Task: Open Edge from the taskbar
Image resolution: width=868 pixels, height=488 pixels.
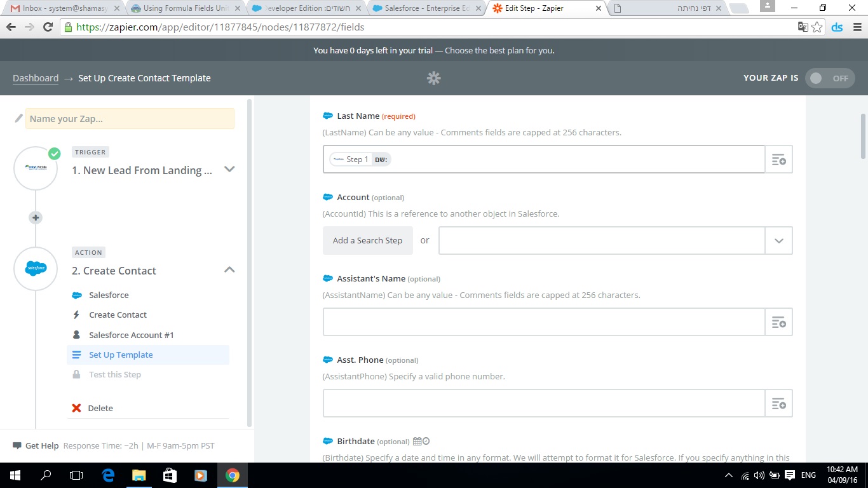Action: point(108,475)
